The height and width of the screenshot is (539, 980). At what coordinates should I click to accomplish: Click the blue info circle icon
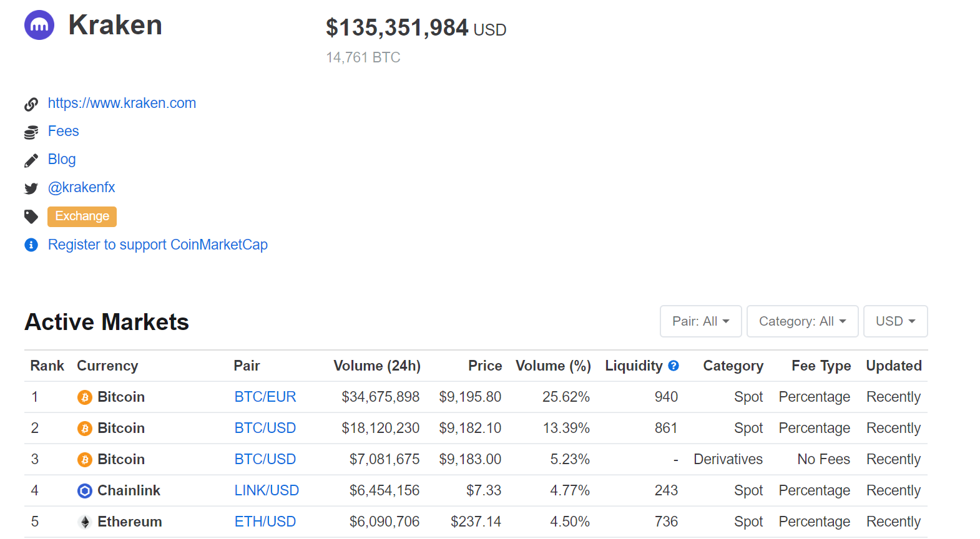pos(31,245)
